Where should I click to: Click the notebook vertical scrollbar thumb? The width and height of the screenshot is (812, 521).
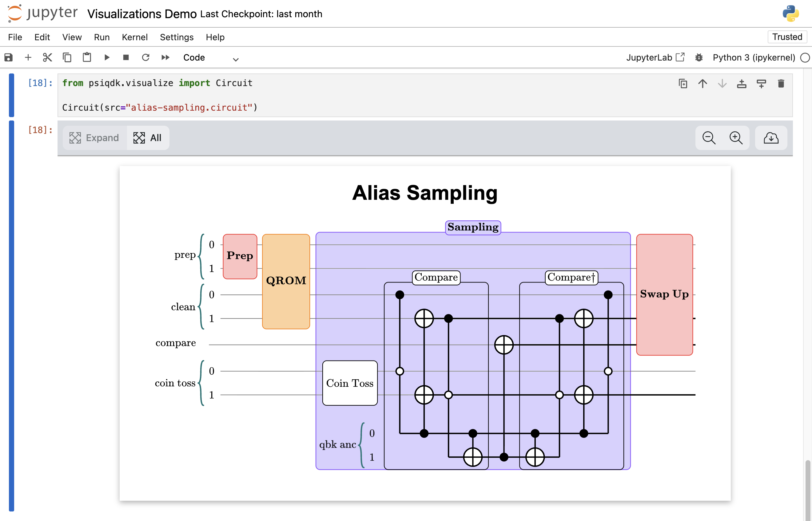coord(808,490)
